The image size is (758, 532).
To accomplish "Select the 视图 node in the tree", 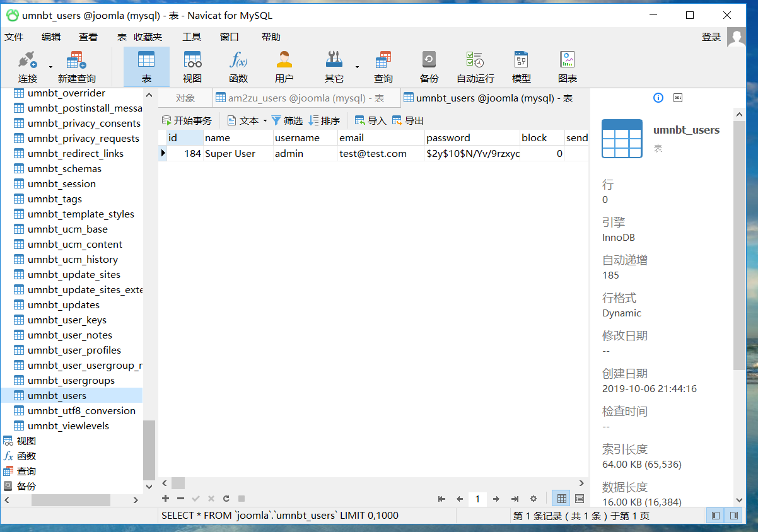I will (26, 441).
